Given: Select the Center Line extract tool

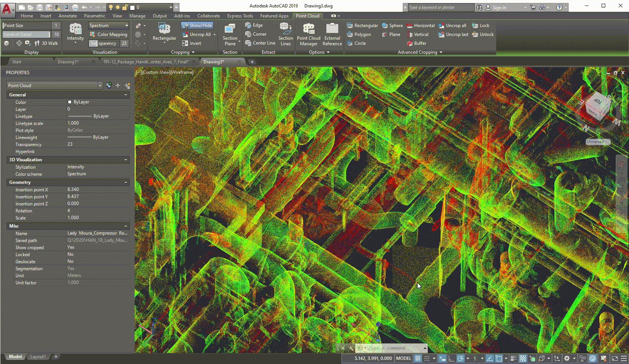Looking at the screenshot, I should 260,43.
